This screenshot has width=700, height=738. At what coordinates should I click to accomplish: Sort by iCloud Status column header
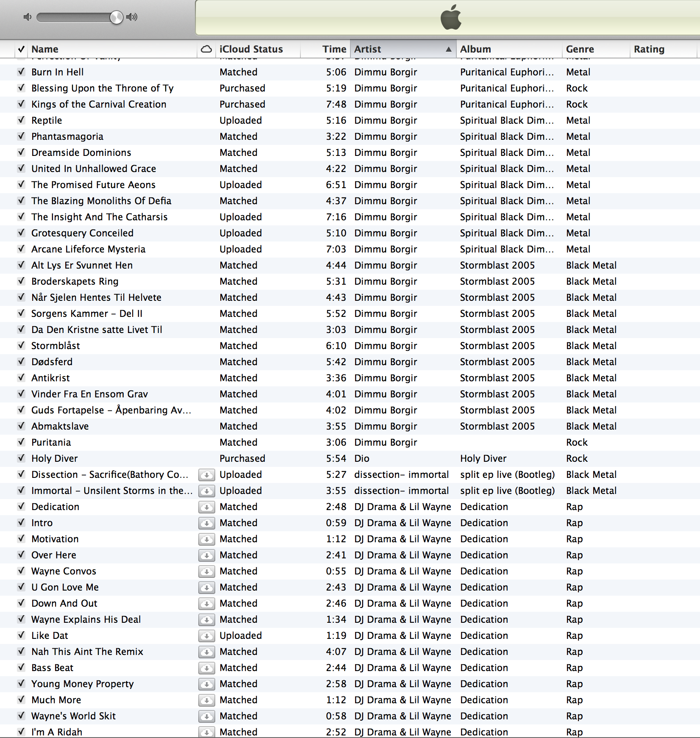coord(258,49)
